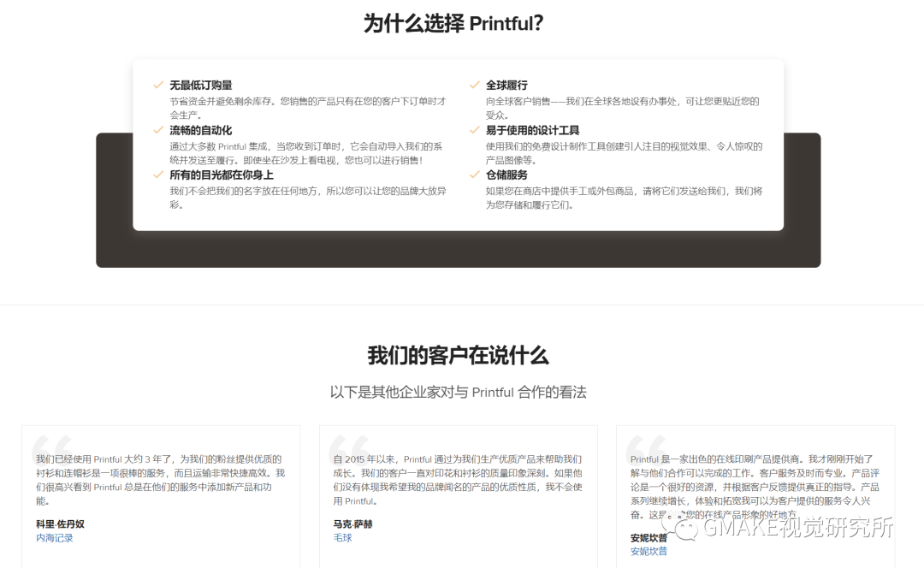Screen dimensions: 924x568
Task: Click the 仓储服务 feature title
Action: (x=506, y=175)
